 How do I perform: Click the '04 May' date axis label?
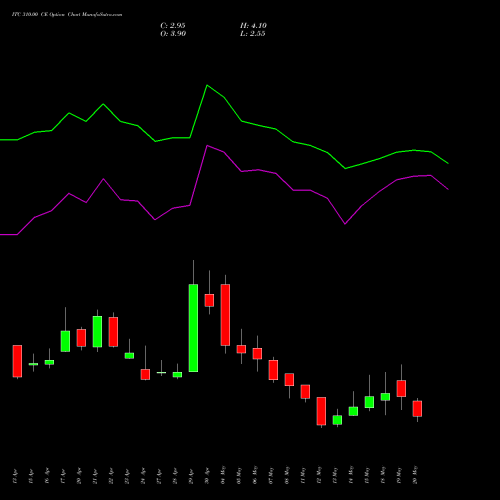tap(224, 475)
